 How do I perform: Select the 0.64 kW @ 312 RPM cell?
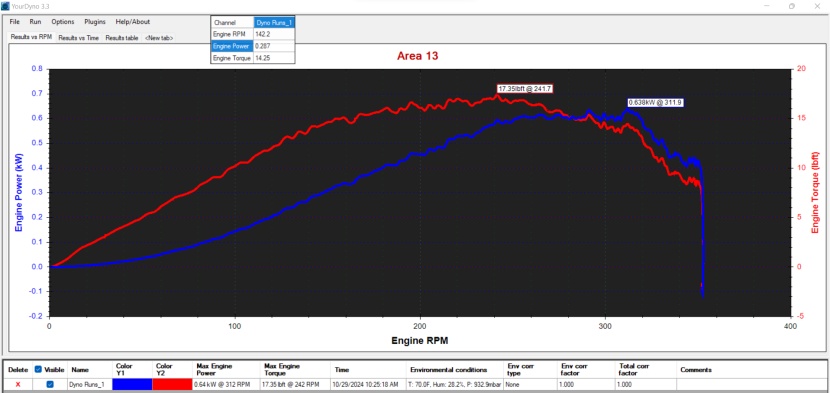click(227, 385)
